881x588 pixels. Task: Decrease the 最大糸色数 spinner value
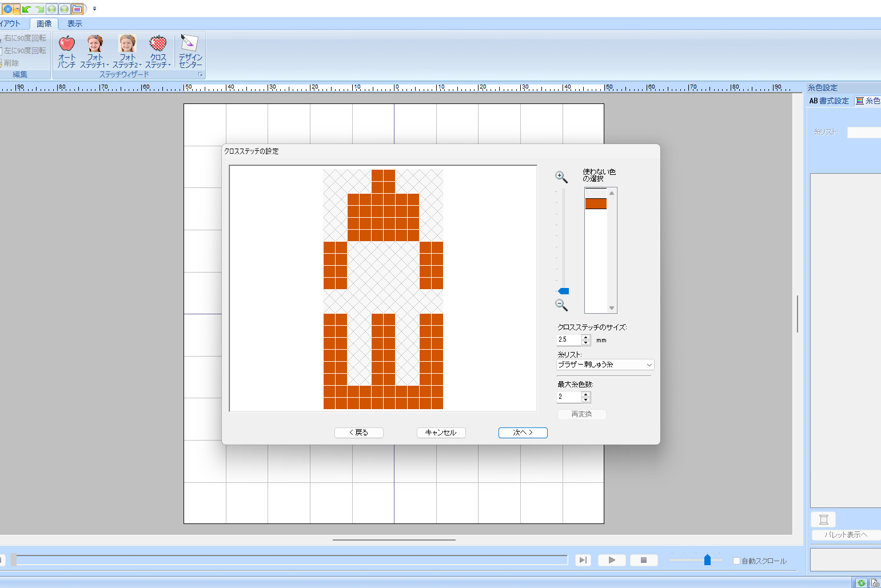[x=585, y=400]
